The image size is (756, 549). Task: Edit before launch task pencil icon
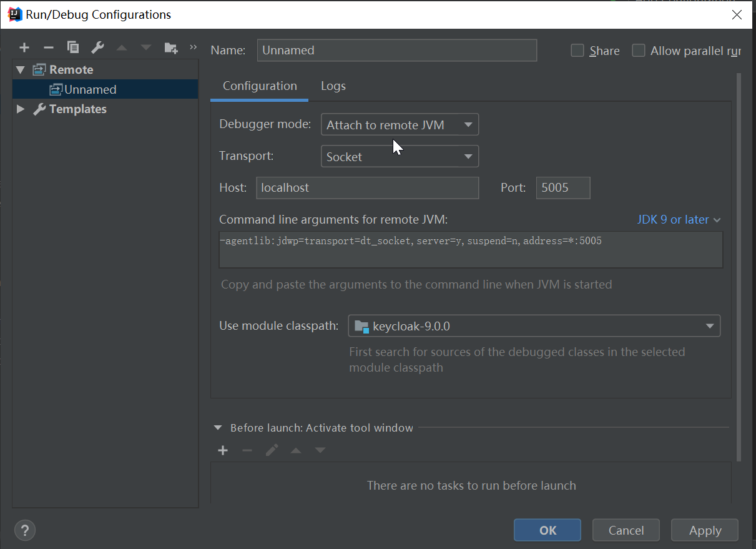[x=272, y=450]
